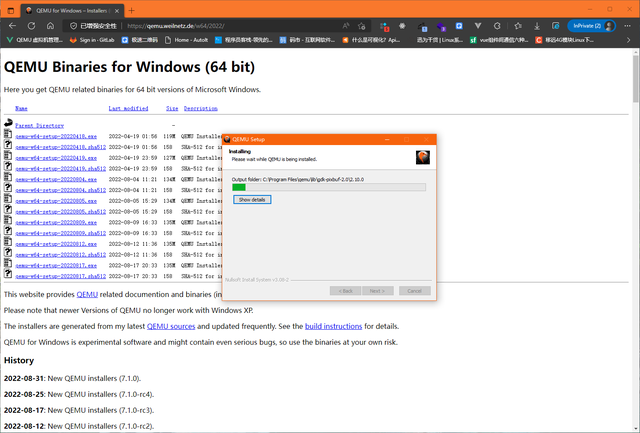
Task: Open the Downloads icon in Edge toolbar
Action: [537, 26]
